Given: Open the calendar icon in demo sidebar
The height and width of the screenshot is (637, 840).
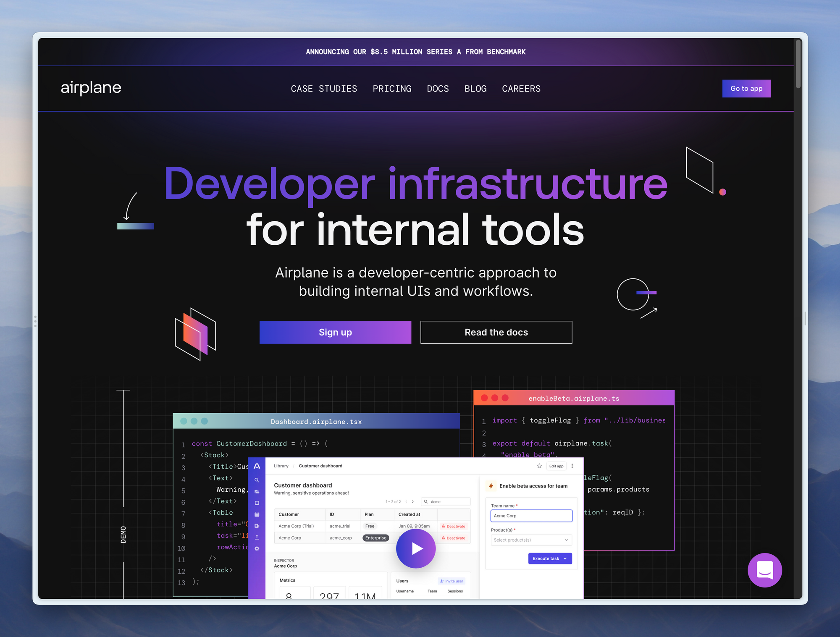Looking at the screenshot, I should (257, 514).
